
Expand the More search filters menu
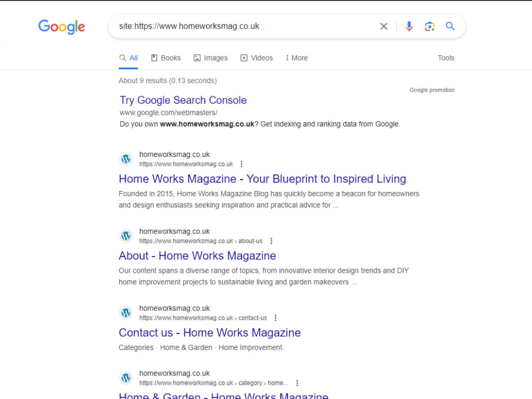296,58
